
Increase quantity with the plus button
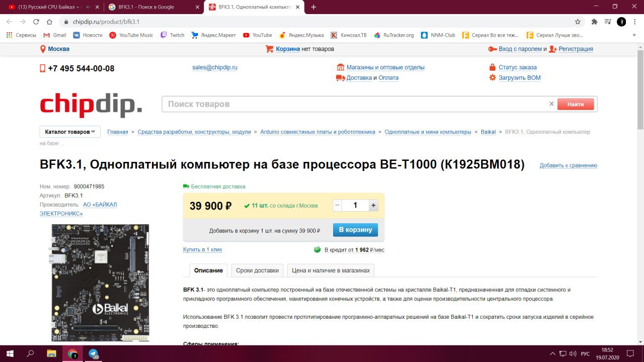click(373, 205)
